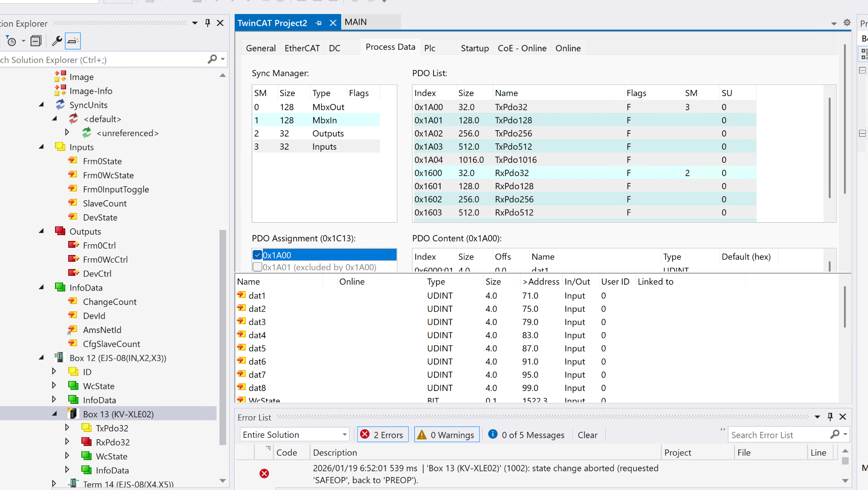Toggle the 2 Errors filter button
Screen dimensions: 868x490
click(382, 435)
